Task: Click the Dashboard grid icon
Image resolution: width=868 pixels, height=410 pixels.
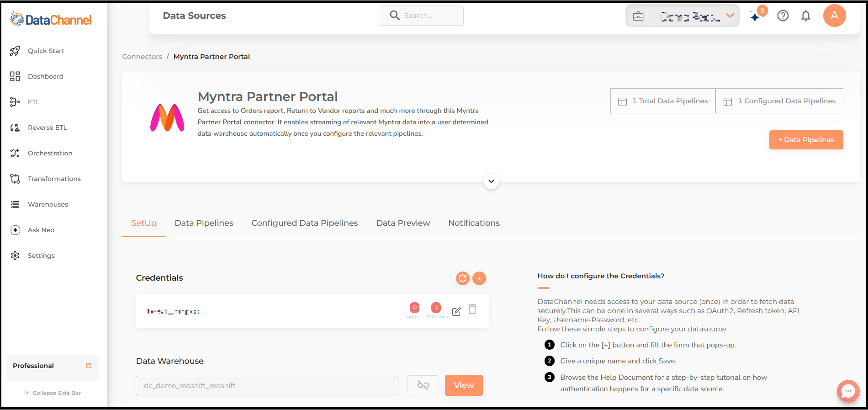Action: 15,76
